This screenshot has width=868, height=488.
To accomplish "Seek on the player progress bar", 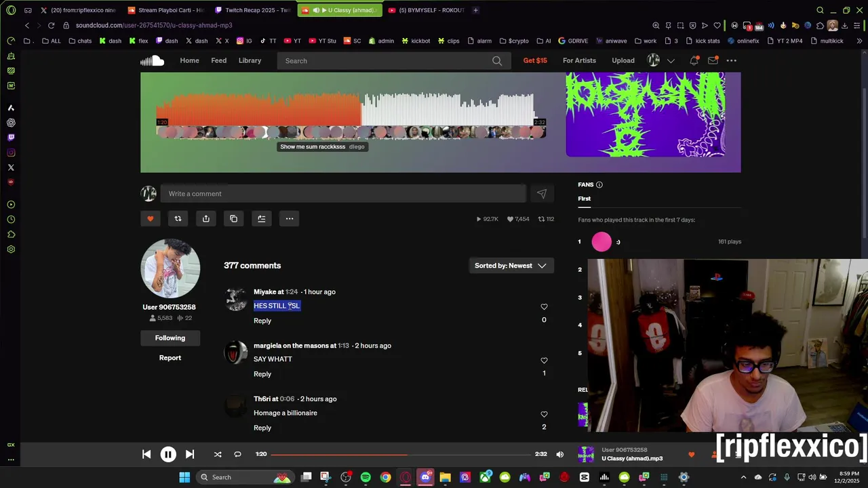I will pyautogui.click(x=401, y=454).
